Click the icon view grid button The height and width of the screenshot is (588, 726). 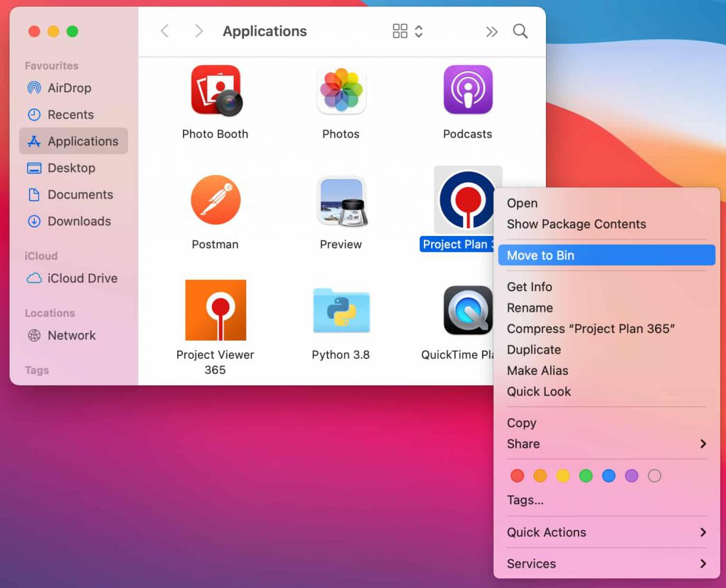point(400,31)
